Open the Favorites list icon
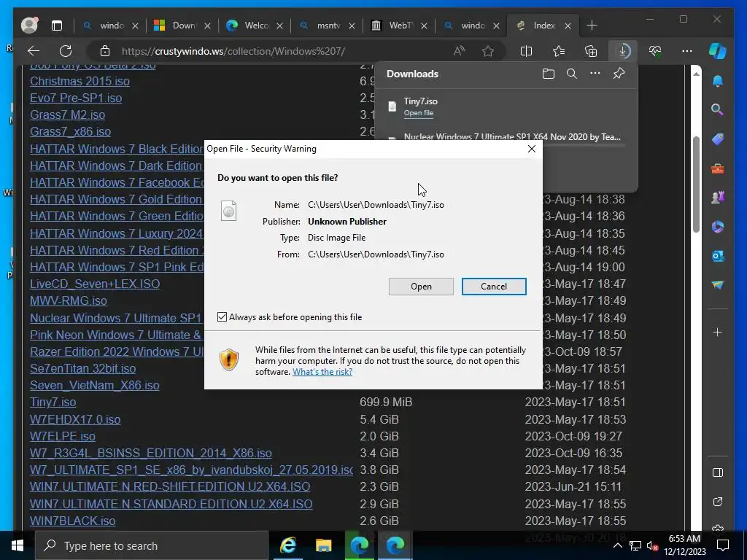This screenshot has width=747, height=560. tap(558, 51)
